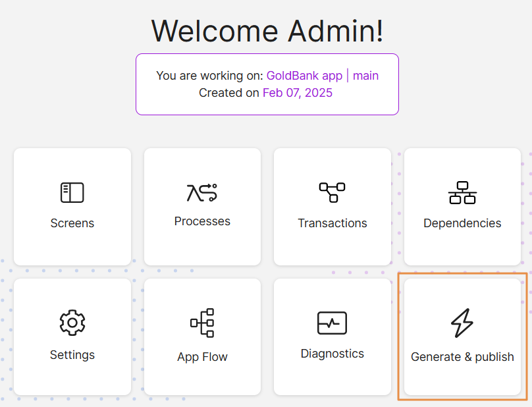Viewport: 532px width, 407px height.
Task: Select the main branch link
Action: pyautogui.click(x=365, y=76)
